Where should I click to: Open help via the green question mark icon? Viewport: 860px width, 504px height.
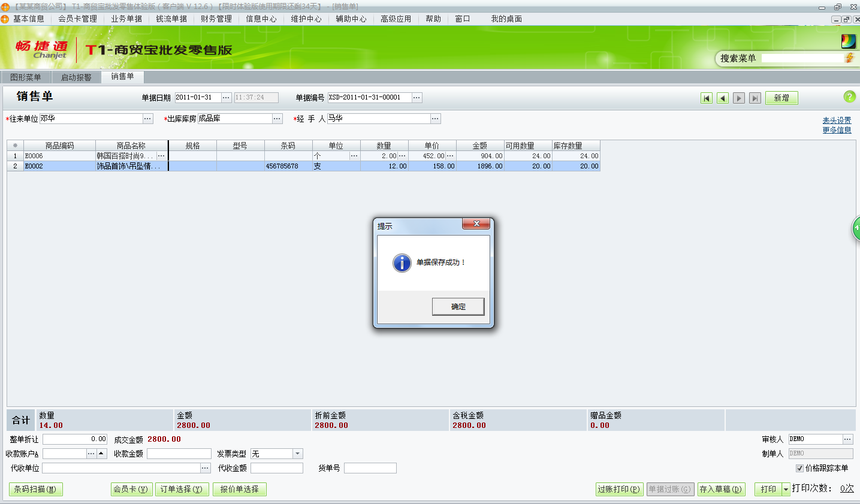pyautogui.click(x=850, y=96)
